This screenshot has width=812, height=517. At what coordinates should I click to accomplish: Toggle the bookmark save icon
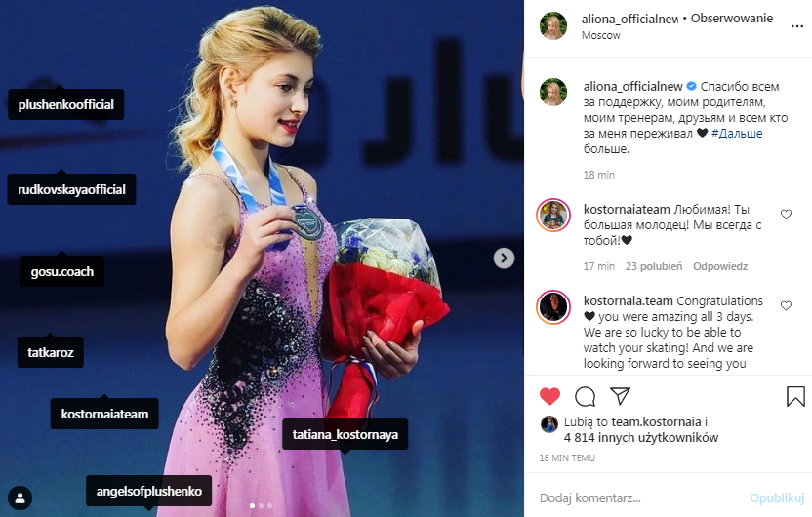pos(795,396)
